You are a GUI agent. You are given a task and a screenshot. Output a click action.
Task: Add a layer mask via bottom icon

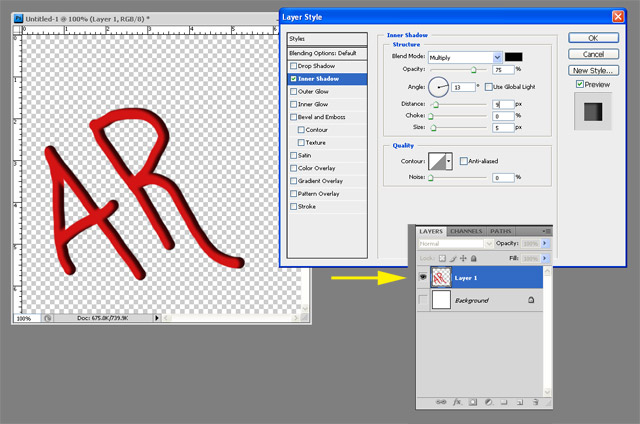click(x=473, y=402)
